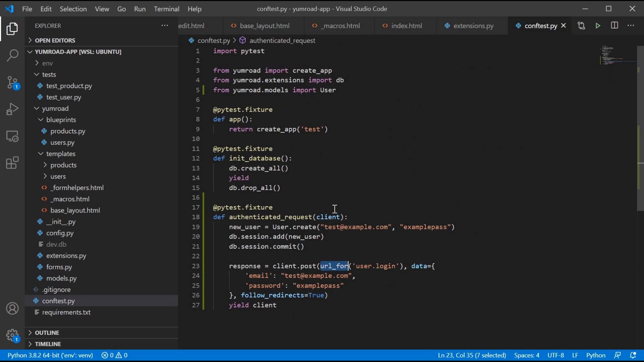Viewport: 644px width, 362px height.
Task: Open the Search view
Action: click(12, 55)
